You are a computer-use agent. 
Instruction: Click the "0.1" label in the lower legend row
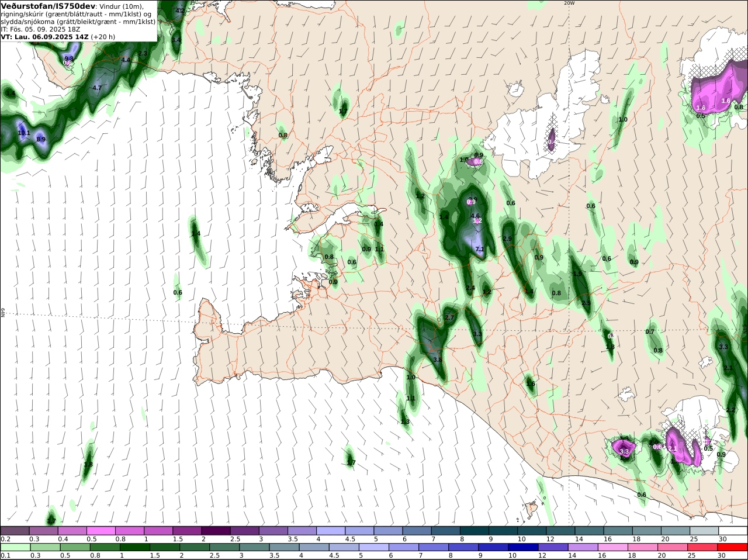pyautogui.click(x=5, y=555)
